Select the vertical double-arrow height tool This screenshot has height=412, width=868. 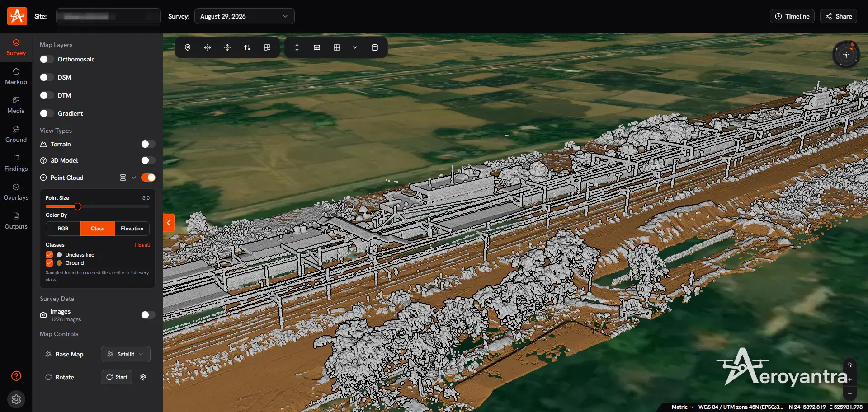297,47
